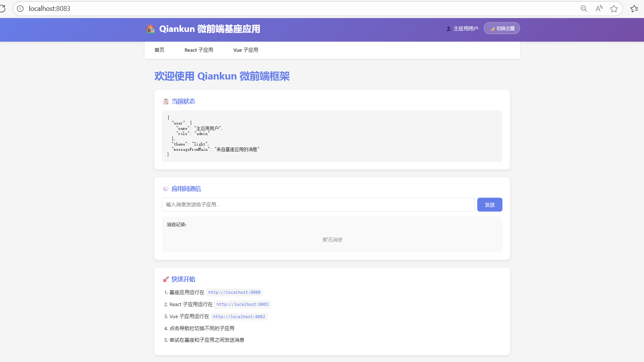Open the Vue 子应用 navigation tab
The width and height of the screenshot is (644, 362).
tap(246, 50)
